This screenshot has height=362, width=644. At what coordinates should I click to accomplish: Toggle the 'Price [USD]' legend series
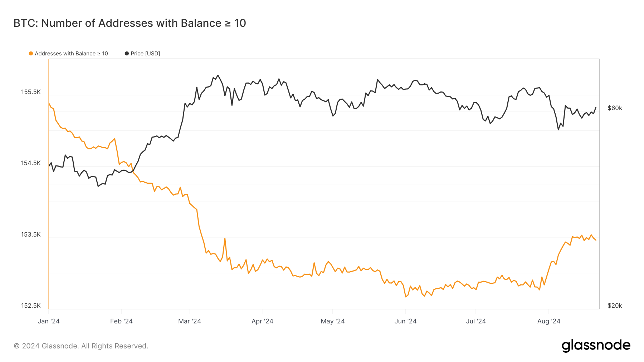[145, 54]
